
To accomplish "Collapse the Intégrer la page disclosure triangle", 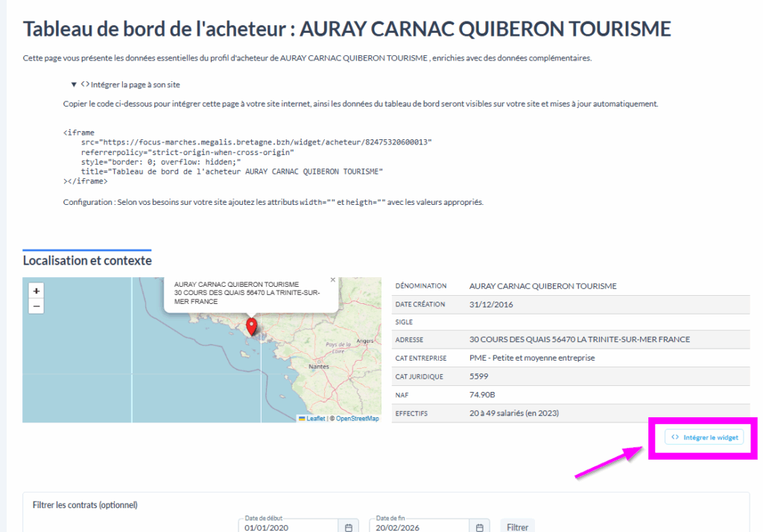I will [74, 85].
